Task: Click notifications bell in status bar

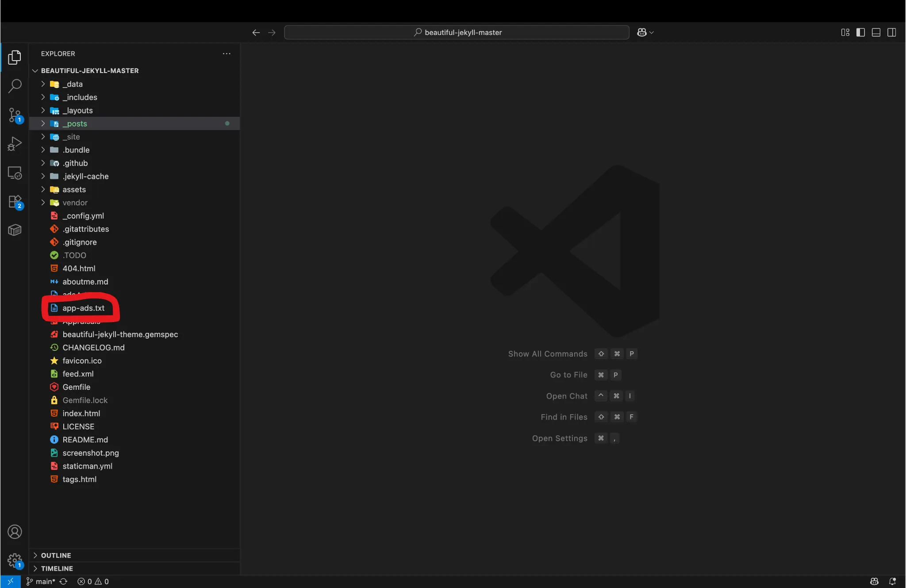Action: 892,581
